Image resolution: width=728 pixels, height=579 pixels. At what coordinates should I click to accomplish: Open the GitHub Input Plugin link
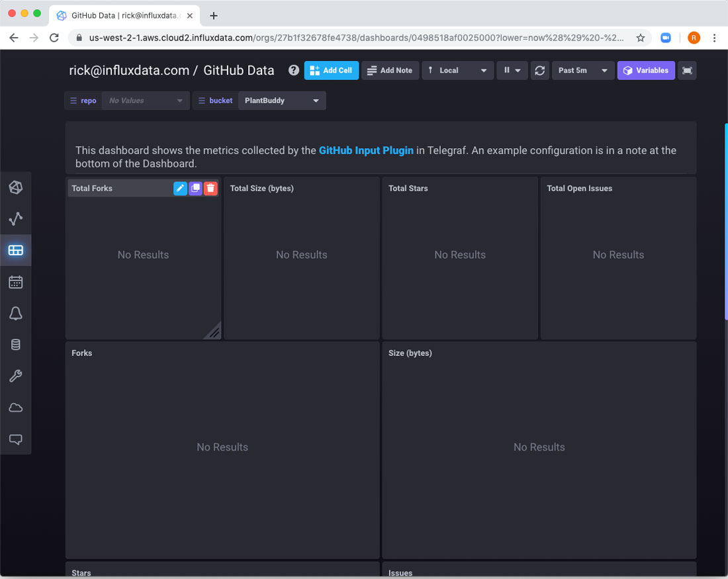tap(366, 150)
